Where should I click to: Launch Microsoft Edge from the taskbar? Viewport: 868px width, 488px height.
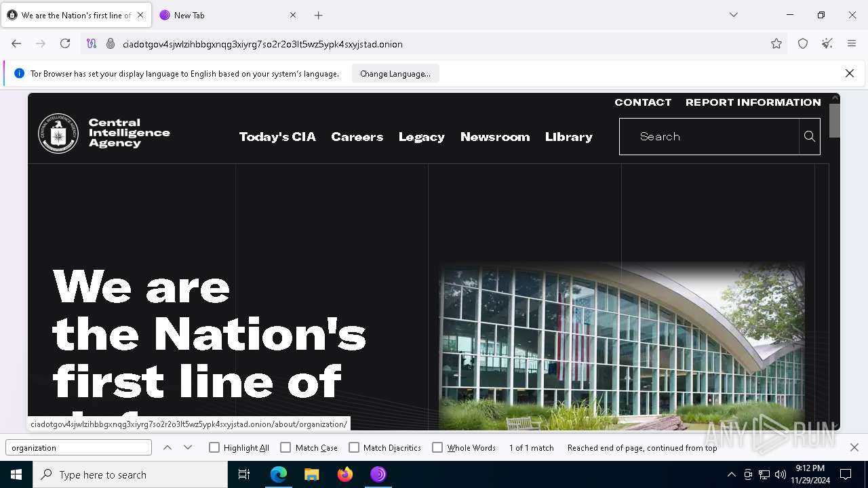point(279,474)
